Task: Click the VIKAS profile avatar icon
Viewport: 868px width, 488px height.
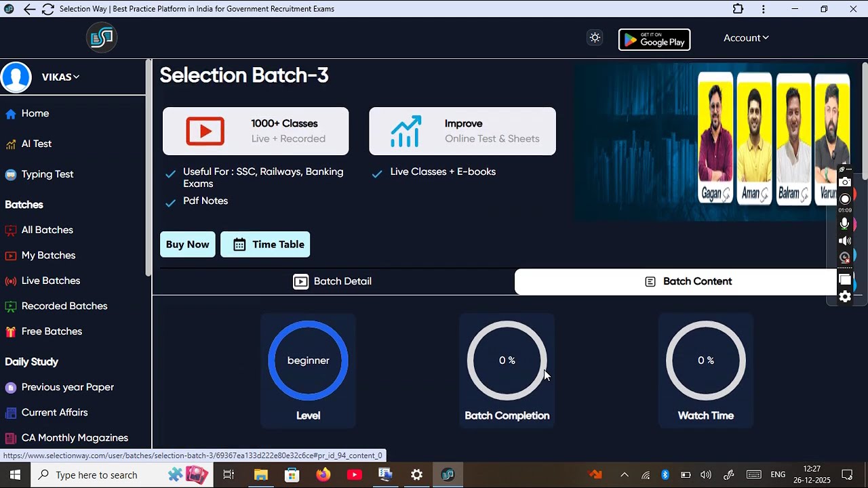Action: click(x=16, y=77)
